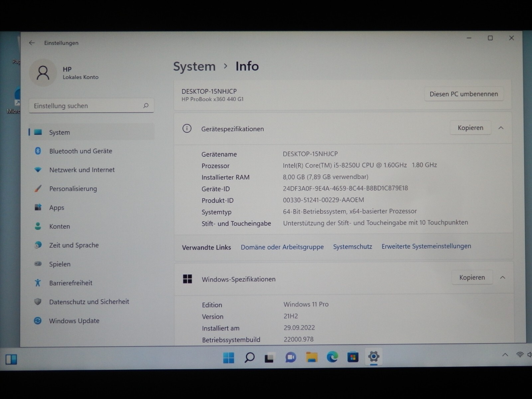Open Domäne oder Arbeitsgruppe link
532x399 pixels.
tap(282, 247)
